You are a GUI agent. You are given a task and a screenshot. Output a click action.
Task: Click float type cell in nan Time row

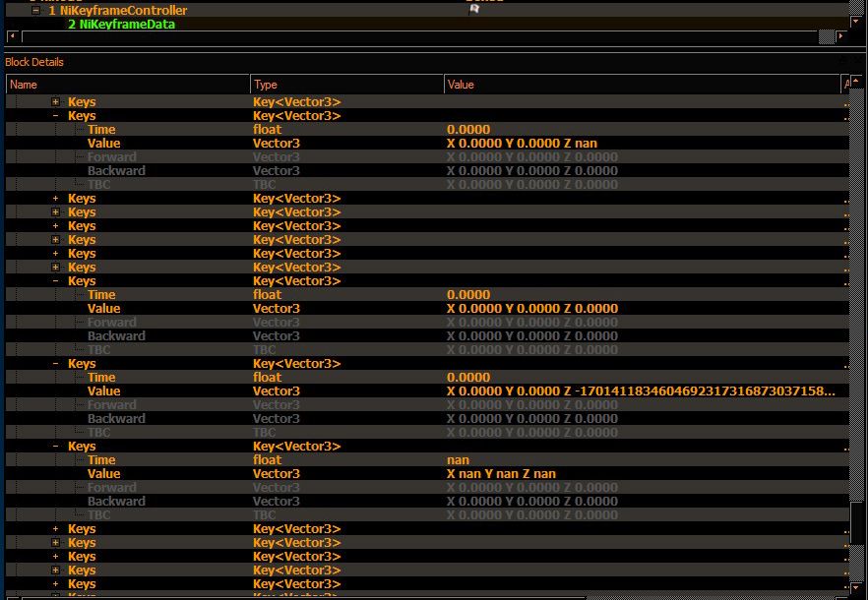[268, 459]
